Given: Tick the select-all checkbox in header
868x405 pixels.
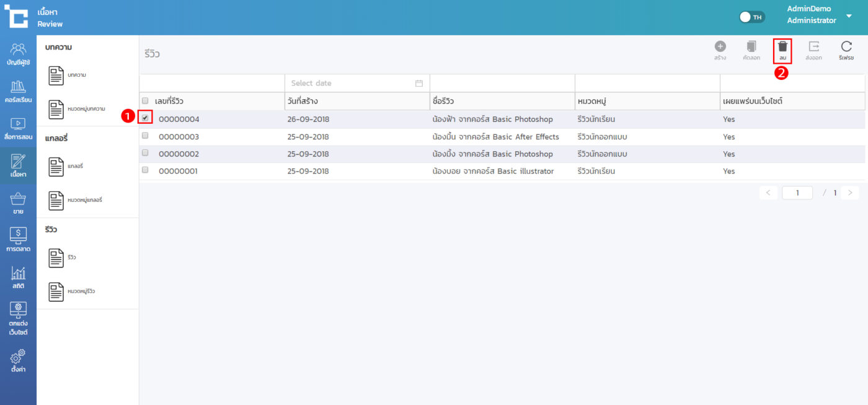Looking at the screenshot, I should coord(145,100).
